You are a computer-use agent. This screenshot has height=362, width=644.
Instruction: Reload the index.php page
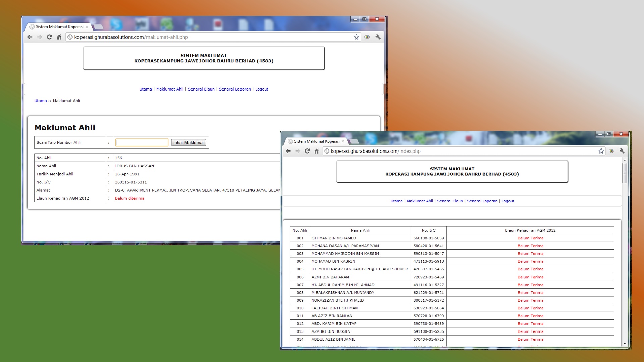point(307,151)
